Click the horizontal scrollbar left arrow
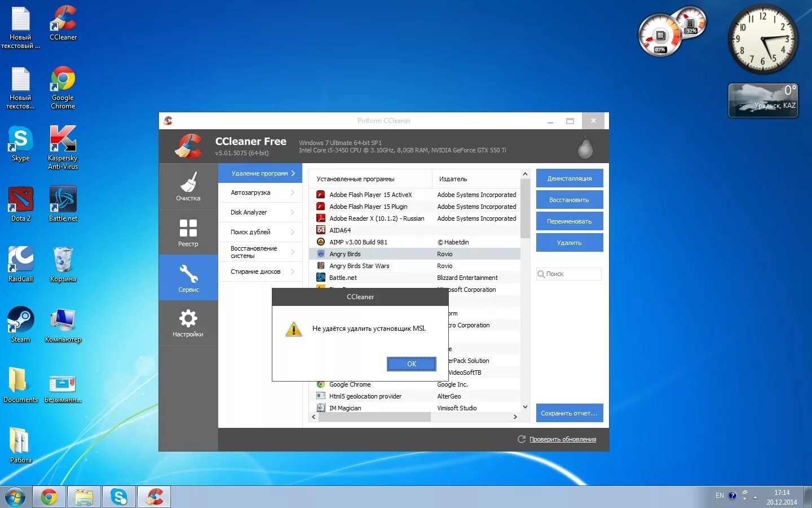Viewport: 812px width, 508px height. pos(314,417)
